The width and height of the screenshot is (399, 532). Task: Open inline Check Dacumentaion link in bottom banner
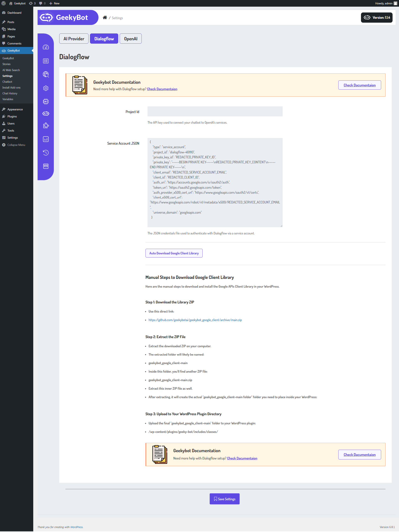coord(242,458)
